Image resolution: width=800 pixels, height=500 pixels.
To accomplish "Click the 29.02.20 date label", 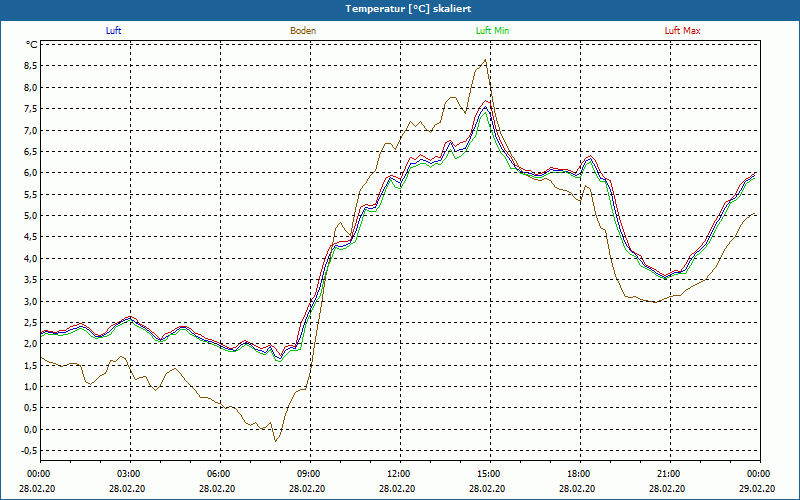I will coord(757,488).
